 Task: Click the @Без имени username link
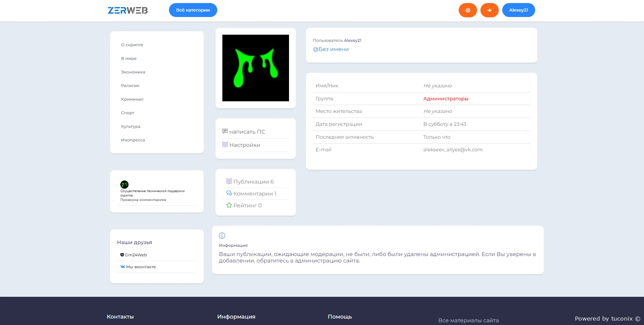point(331,49)
